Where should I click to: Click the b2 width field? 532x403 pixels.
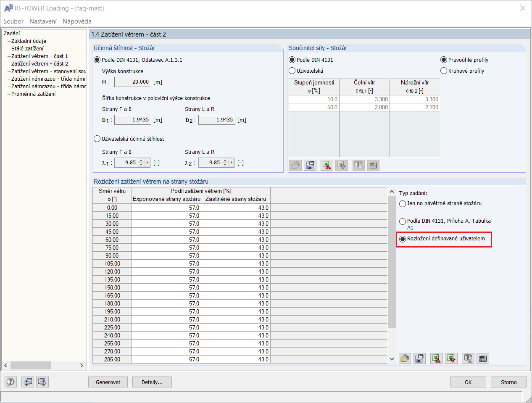coord(217,120)
